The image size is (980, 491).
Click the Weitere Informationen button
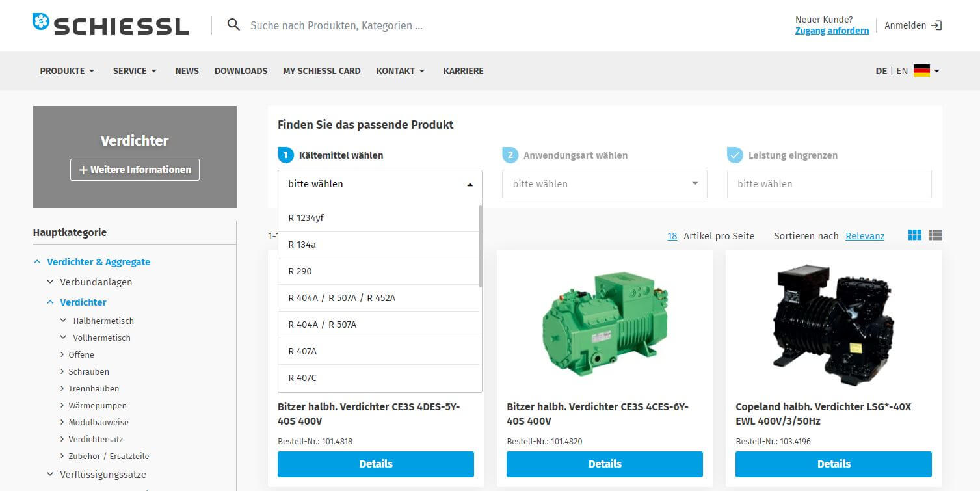135,170
